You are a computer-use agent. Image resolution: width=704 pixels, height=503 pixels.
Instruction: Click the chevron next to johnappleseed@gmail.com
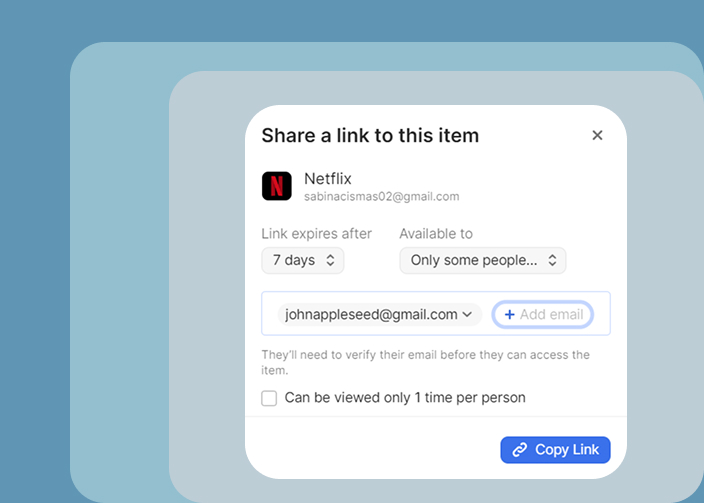click(467, 315)
